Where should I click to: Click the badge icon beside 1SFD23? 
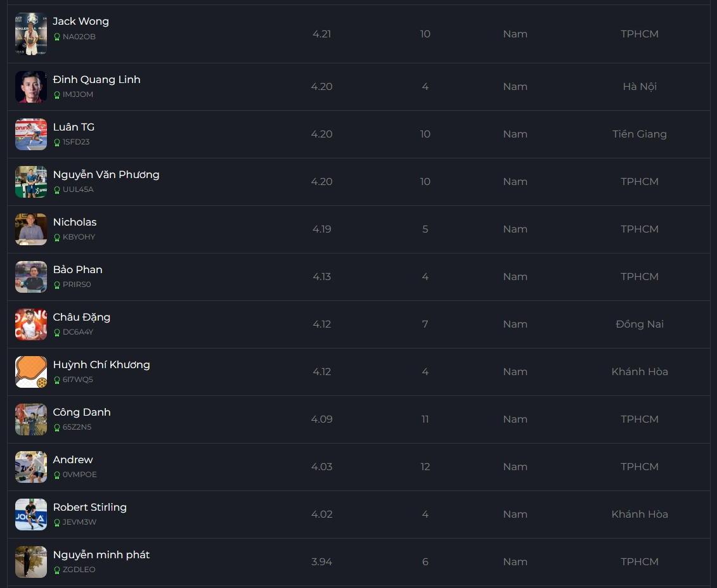[x=56, y=143]
